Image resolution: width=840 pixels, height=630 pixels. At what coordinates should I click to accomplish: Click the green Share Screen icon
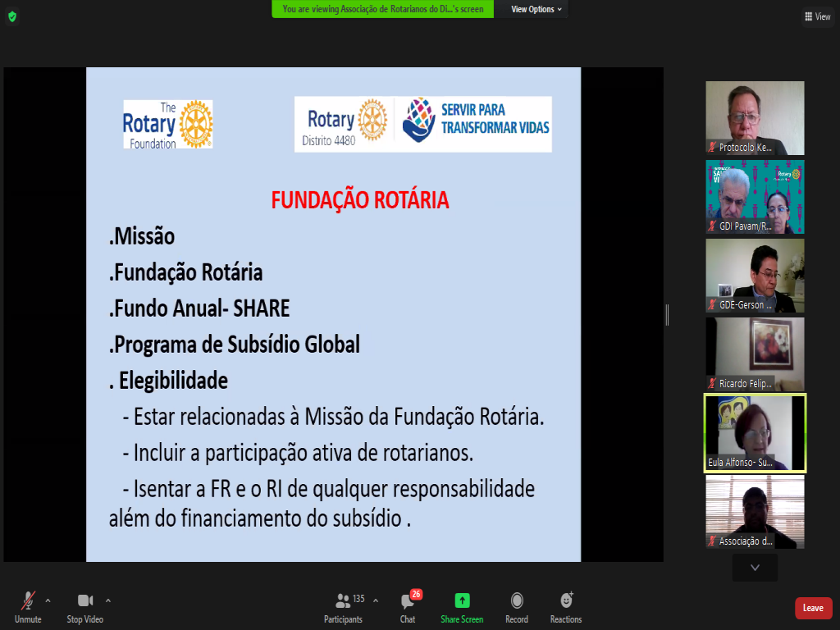coord(462,600)
